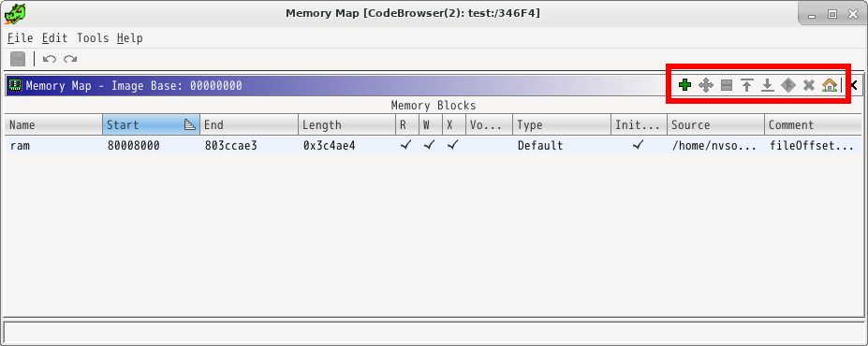Screen dimensions: 868x346
Task: Open the File menu
Action: click(x=21, y=38)
